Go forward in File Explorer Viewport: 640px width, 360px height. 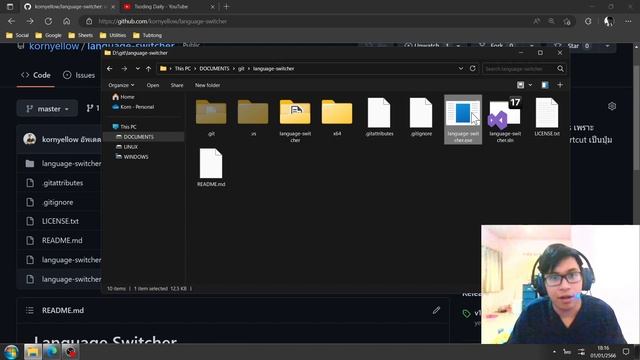coord(124,69)
